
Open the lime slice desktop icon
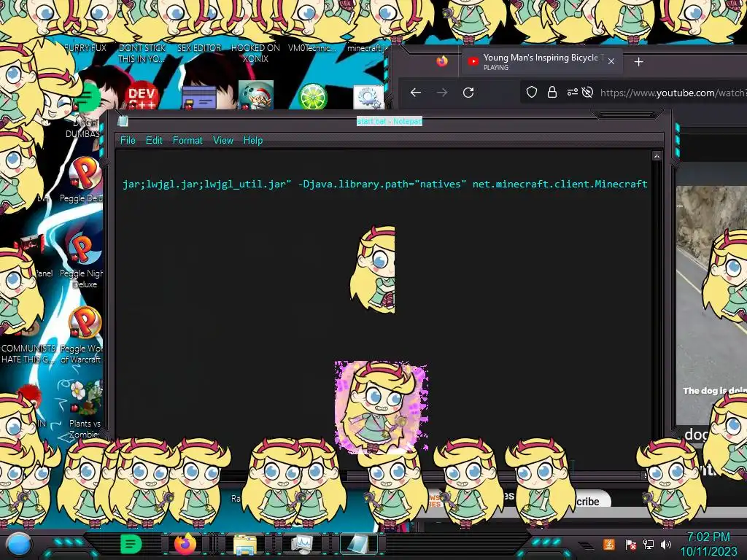point(312,97)
